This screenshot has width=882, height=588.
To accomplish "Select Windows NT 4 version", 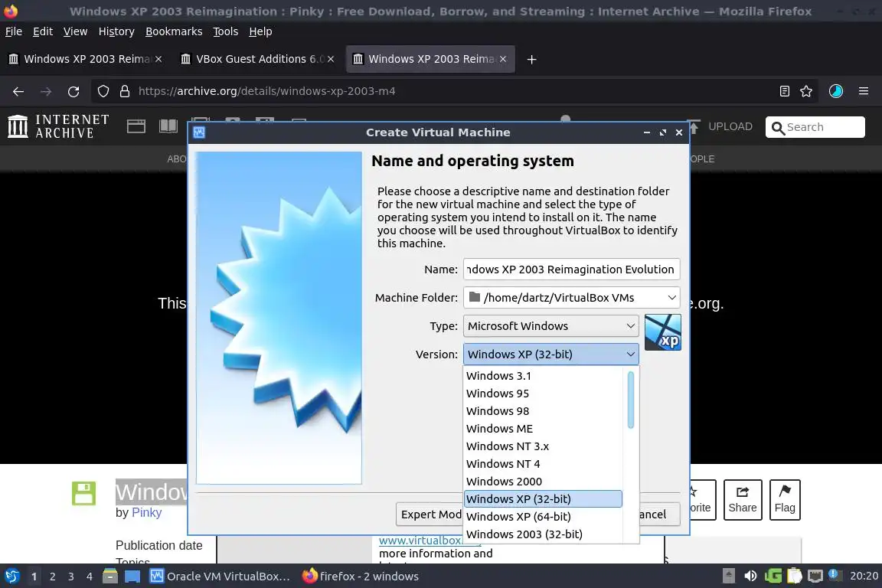I will 544,464.
